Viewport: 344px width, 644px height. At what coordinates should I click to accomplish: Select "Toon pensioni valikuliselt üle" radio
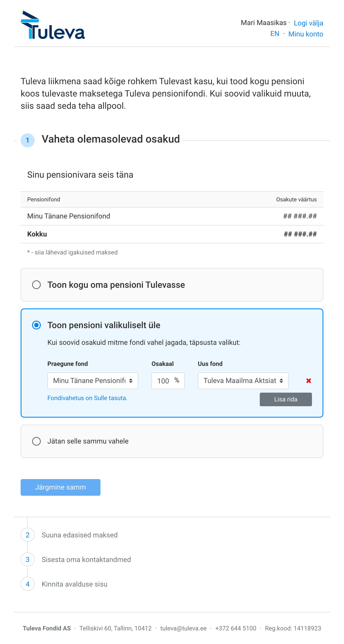36,325
